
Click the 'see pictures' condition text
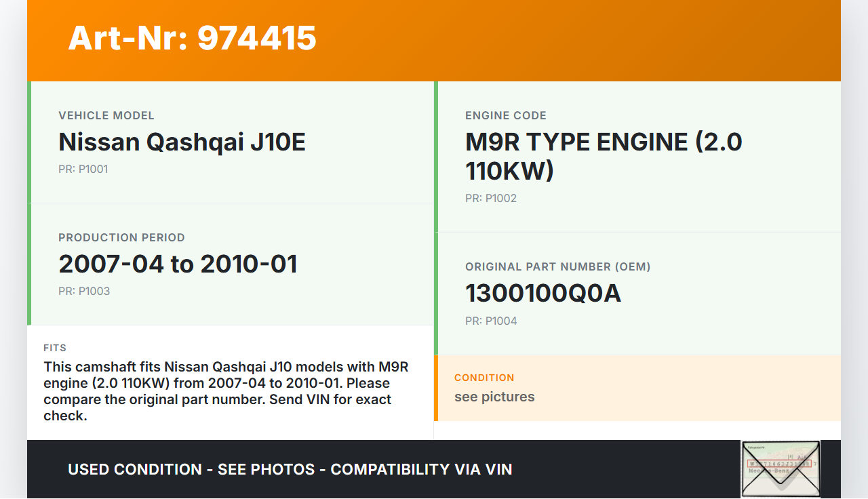[494, 397]
